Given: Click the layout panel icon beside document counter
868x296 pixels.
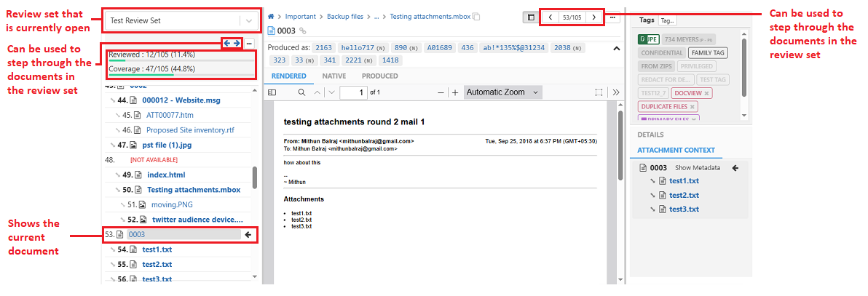Looking at the screenshot, I should tap(531, 17).
